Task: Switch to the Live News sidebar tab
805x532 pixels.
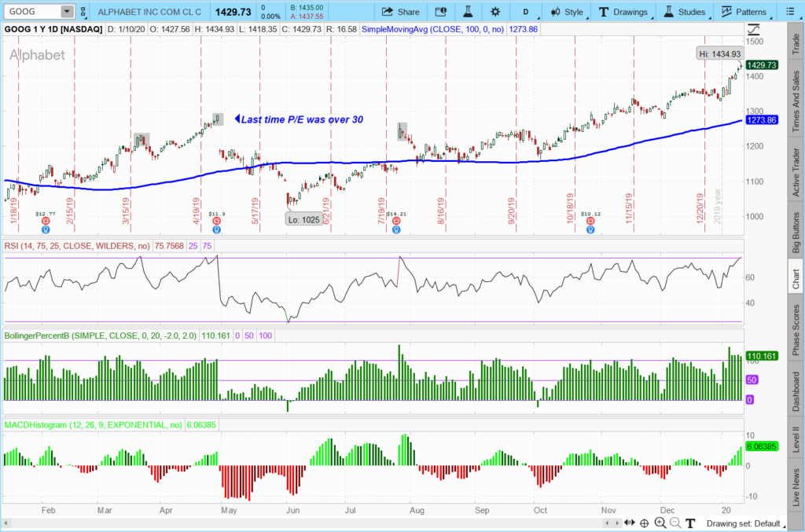Action: tap(796, 487)
